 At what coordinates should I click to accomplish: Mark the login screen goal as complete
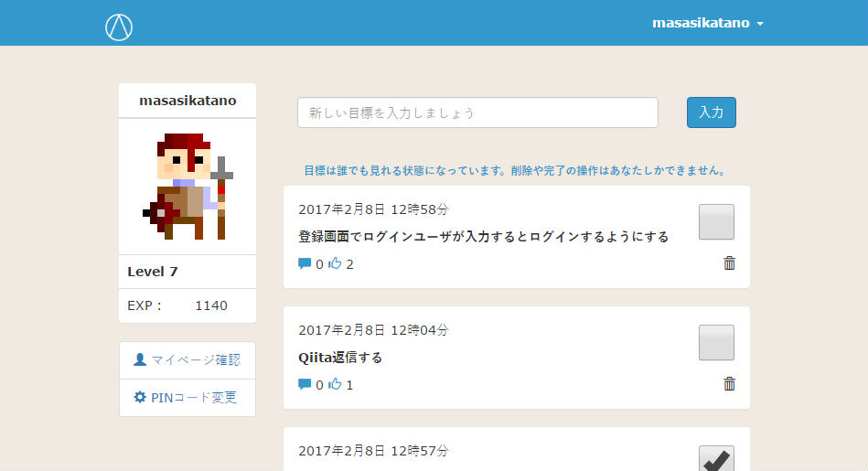(716, 222)
